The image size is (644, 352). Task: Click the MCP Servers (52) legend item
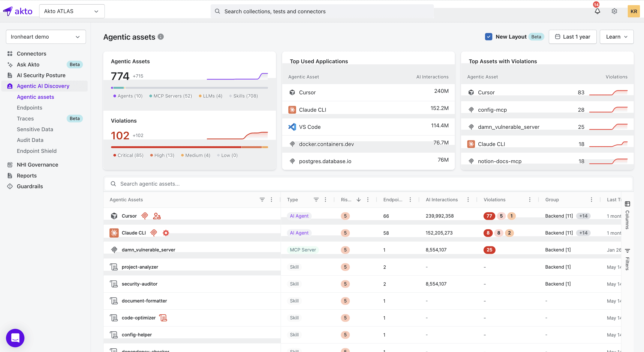point(171,96)
